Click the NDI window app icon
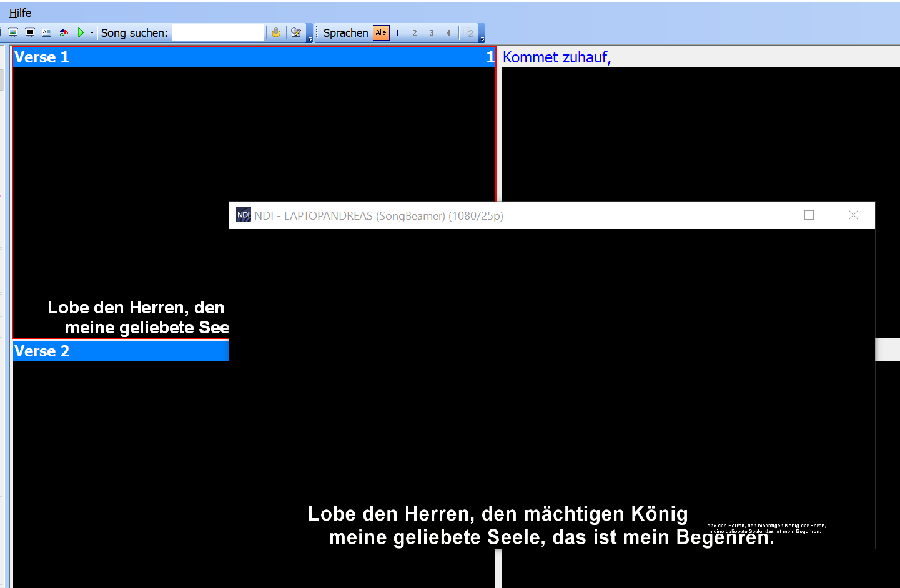 [x=244, y=215]
